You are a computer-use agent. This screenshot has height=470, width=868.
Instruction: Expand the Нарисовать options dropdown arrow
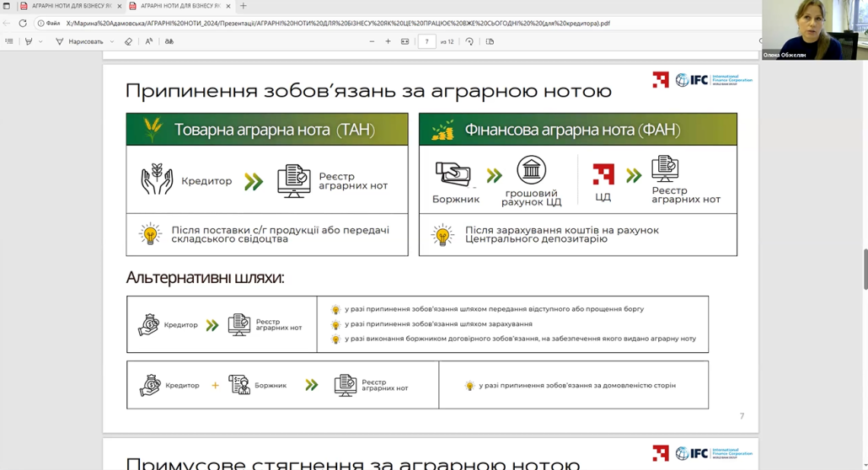click(112, 41)
